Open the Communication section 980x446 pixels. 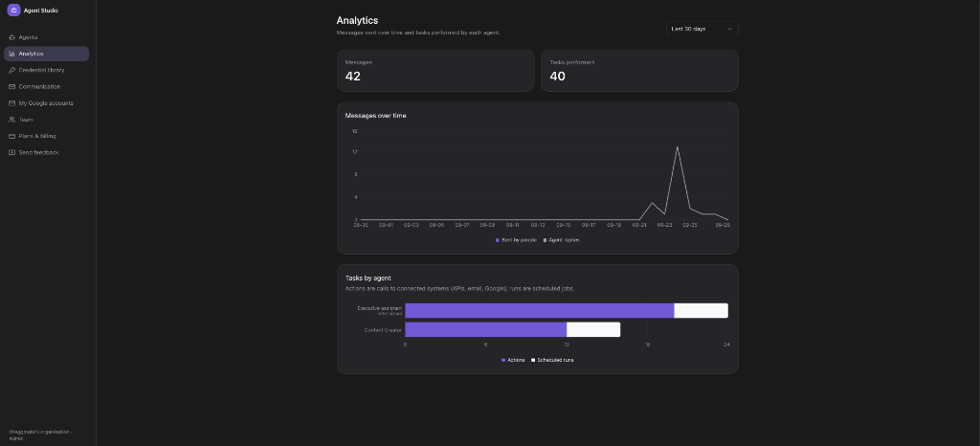click(x=46, y=87)
